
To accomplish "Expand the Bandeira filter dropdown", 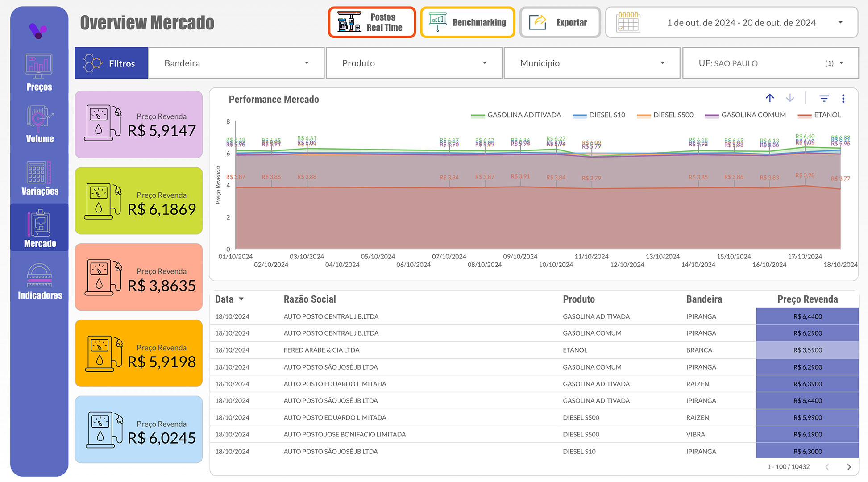I will 236,63.
